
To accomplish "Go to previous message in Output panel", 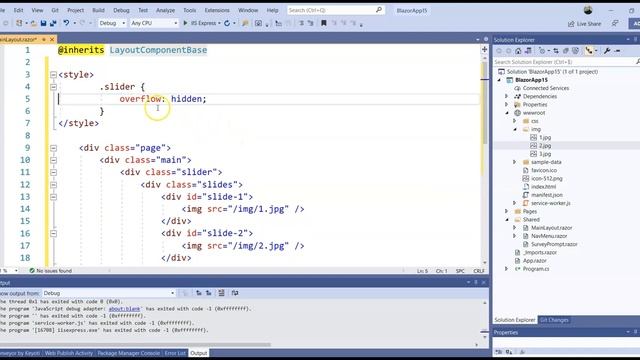I will tap(199, 293).
